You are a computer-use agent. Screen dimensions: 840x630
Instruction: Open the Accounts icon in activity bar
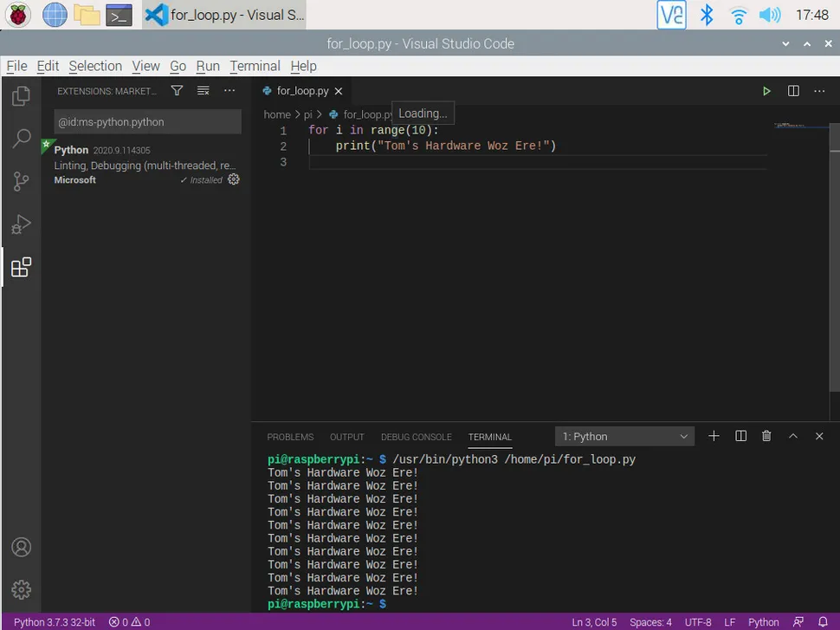click(x=21, y=547)
